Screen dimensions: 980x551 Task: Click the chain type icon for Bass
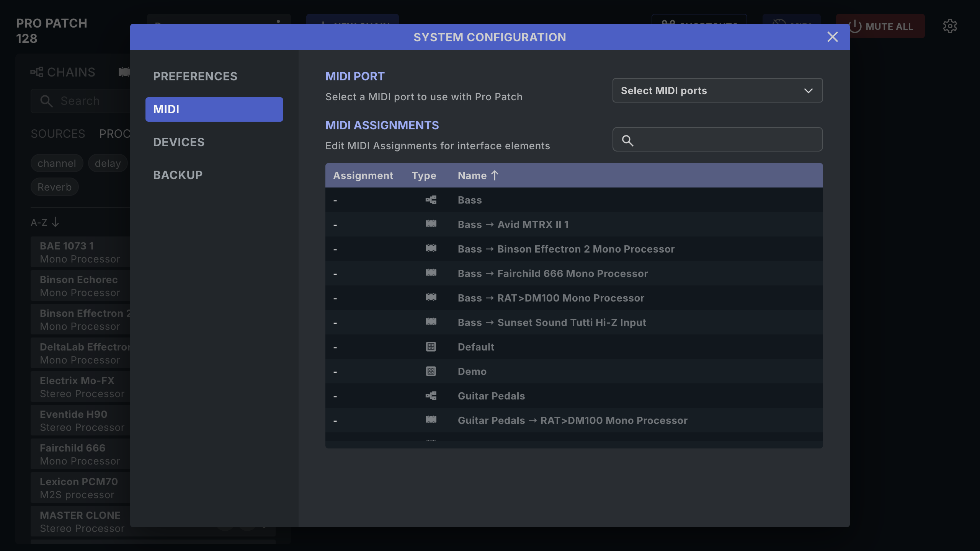[431, 200]
